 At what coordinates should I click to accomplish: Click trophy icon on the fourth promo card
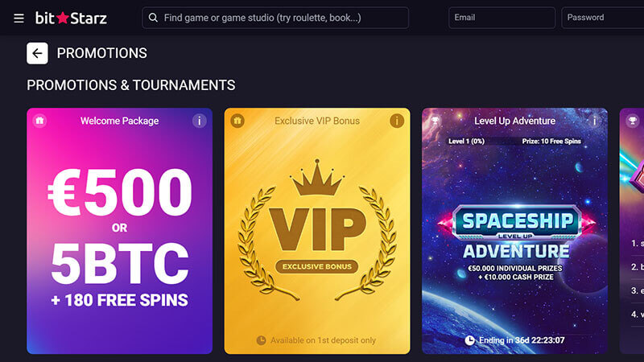pyautogui.click(x=633, y=121)
